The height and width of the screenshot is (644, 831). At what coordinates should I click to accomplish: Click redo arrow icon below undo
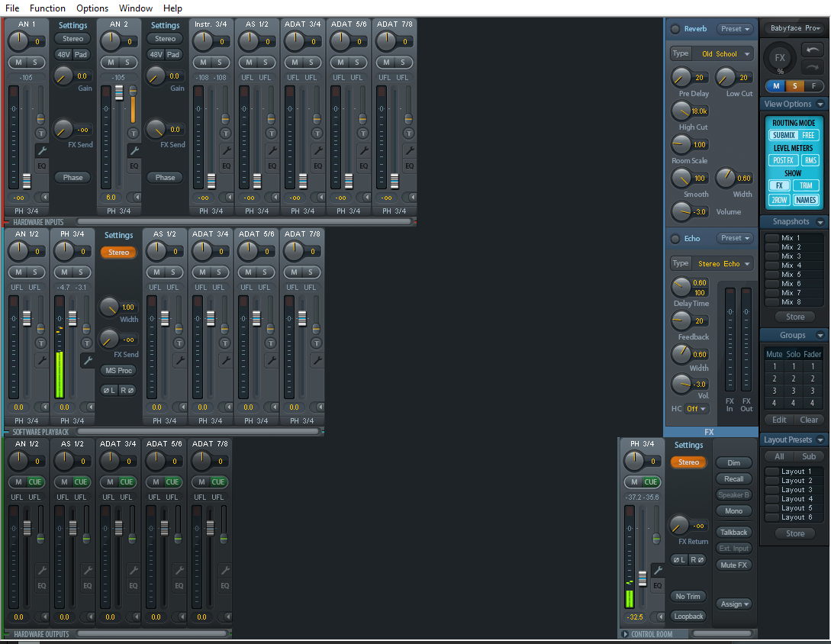(812, 67)
